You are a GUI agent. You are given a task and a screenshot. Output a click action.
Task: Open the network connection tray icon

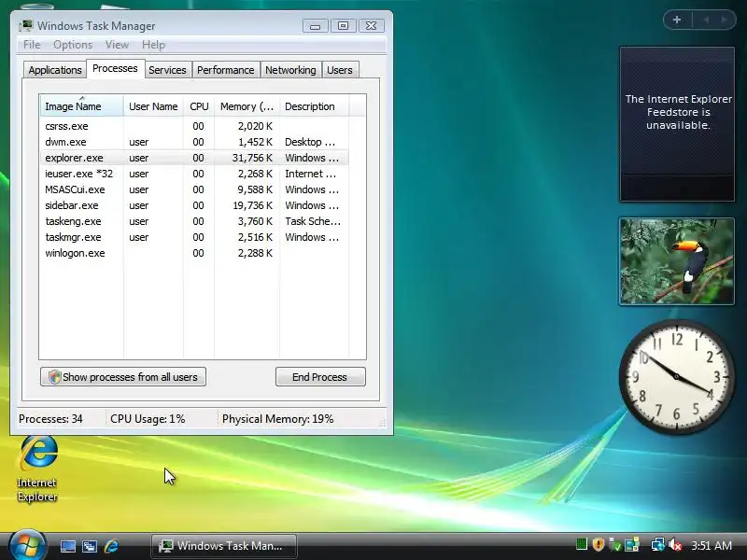point(658,544)
